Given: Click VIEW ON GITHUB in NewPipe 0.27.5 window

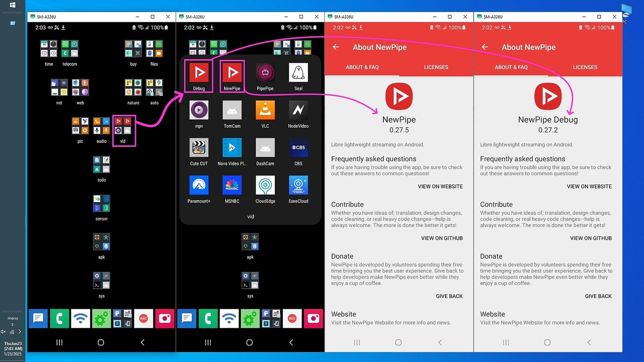Looking at the screenshot, I should (x=442, y=238).
